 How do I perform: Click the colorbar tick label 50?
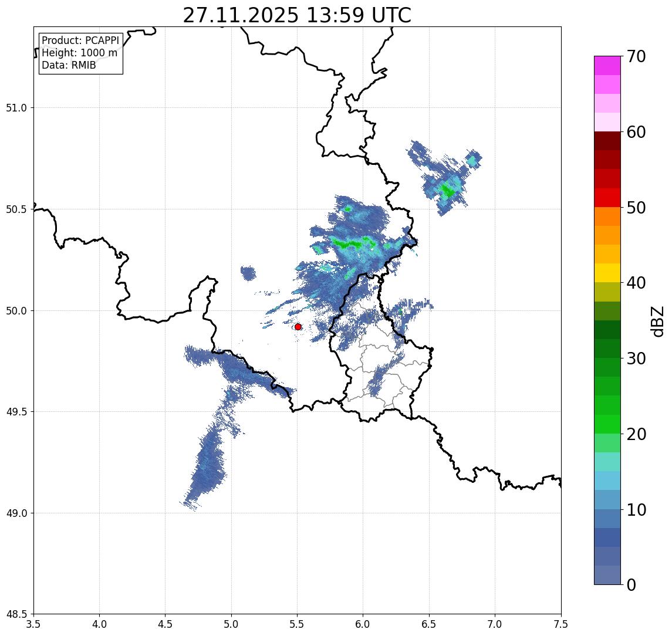click(x=636, y=208)
